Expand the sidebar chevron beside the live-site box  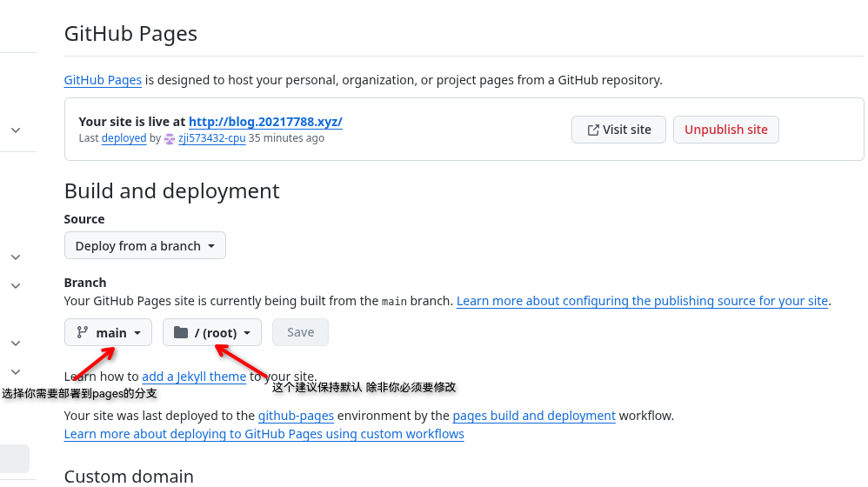[x=16, y=130]
